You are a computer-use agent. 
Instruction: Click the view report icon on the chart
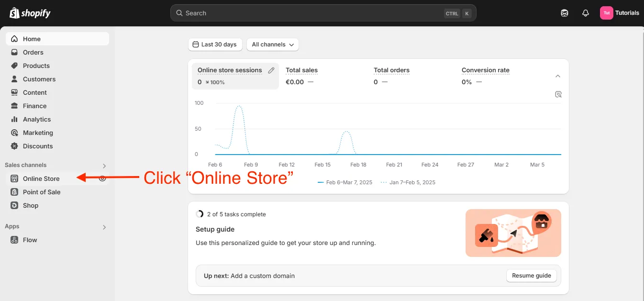tap(558, 94)
